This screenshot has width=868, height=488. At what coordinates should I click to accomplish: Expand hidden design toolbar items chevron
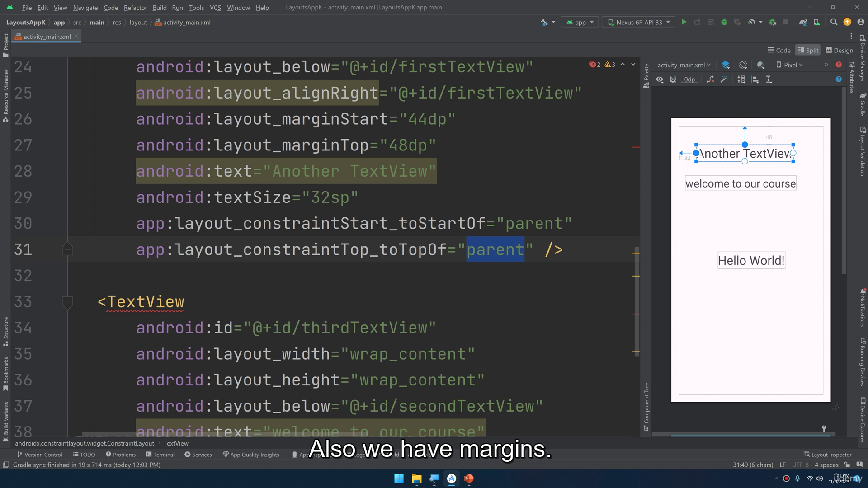coord(826,65)
